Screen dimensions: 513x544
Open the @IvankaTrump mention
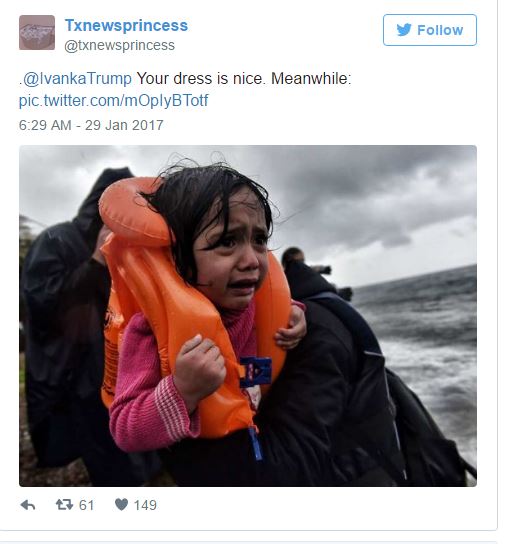pyautogui.click(x=78, y=78)
